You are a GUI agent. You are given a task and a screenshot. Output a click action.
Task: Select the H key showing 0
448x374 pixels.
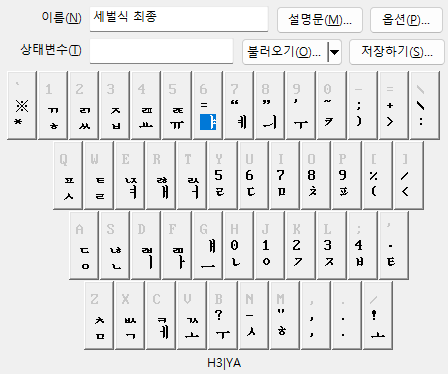point(239,245)
